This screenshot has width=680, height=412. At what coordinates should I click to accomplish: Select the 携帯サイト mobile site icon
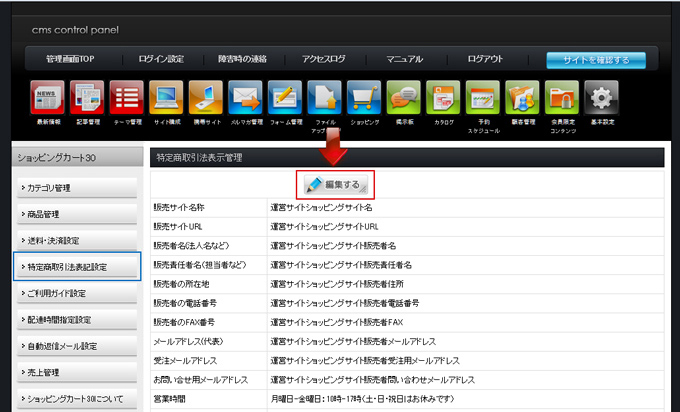(206, 98)
